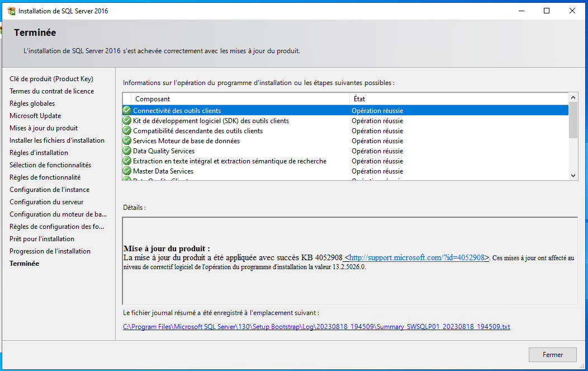Click the SQL Server installer title bar icon
The width and height of the screenshot is (588, 371).
(x=11, y=11)
